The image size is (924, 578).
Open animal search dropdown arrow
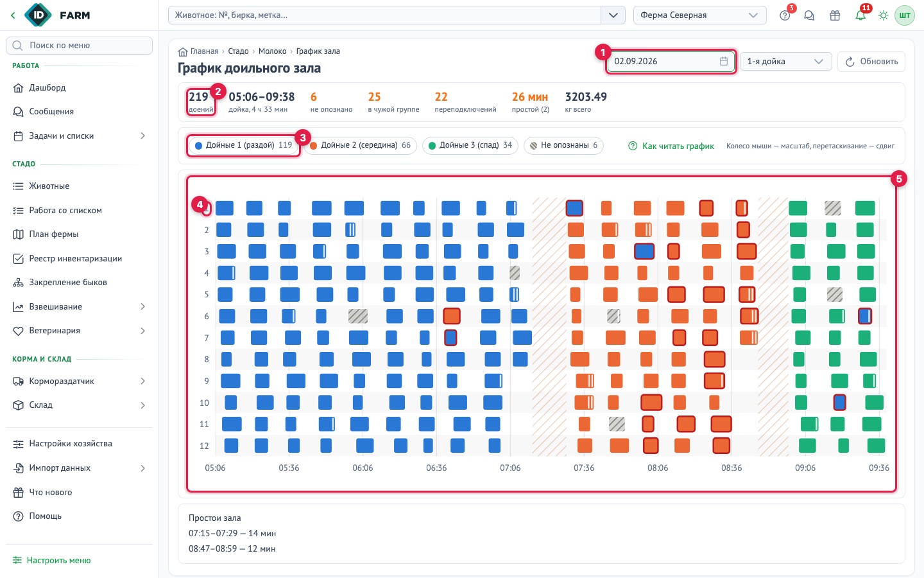click(x=613, y=15)
